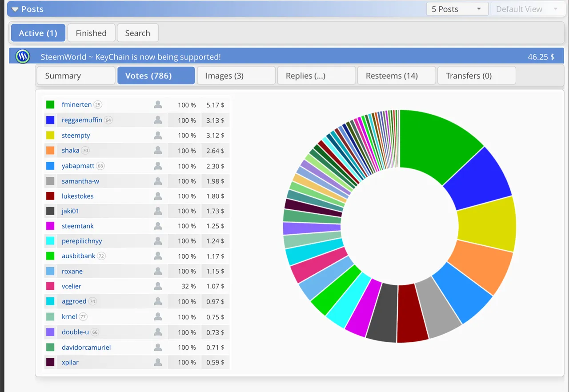The image size is (569, 392).
Task: Click the 5.17 $ vote value
Action: point(215,105)
